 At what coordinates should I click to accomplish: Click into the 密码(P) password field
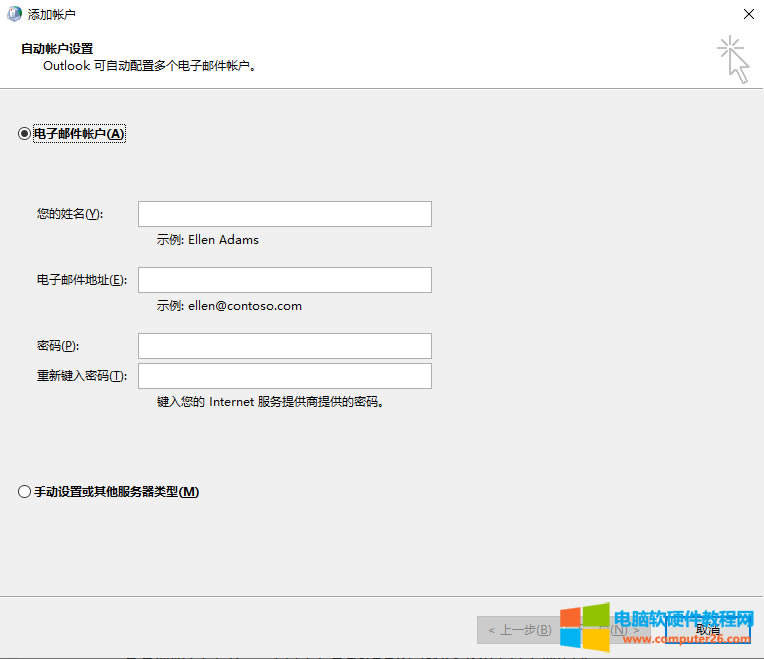(x=284, y=346)
